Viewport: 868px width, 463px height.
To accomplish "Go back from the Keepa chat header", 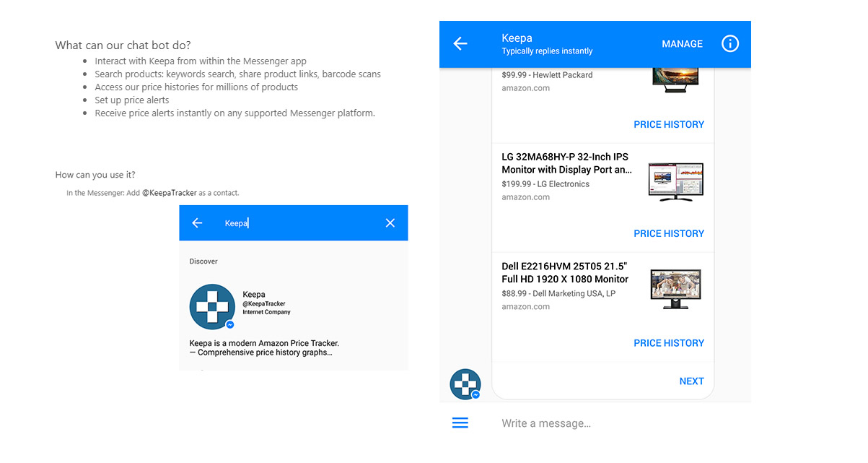I will pos(460,44).
